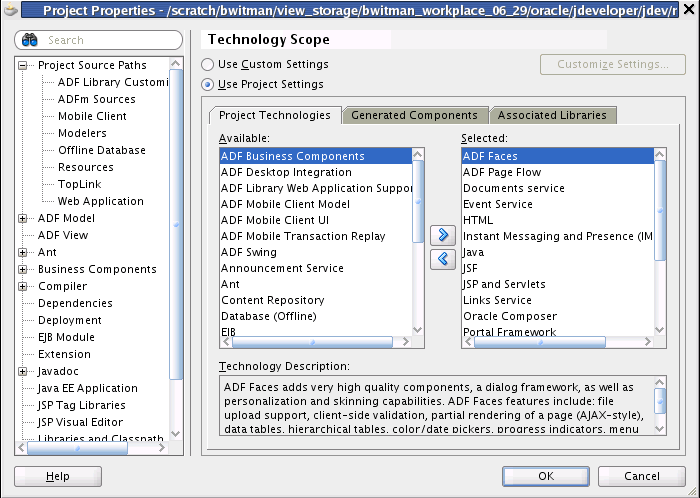Select JSP Tag Libraries in the tree
700x498 pixels.
pyautogui.click(x=82, y=405)
